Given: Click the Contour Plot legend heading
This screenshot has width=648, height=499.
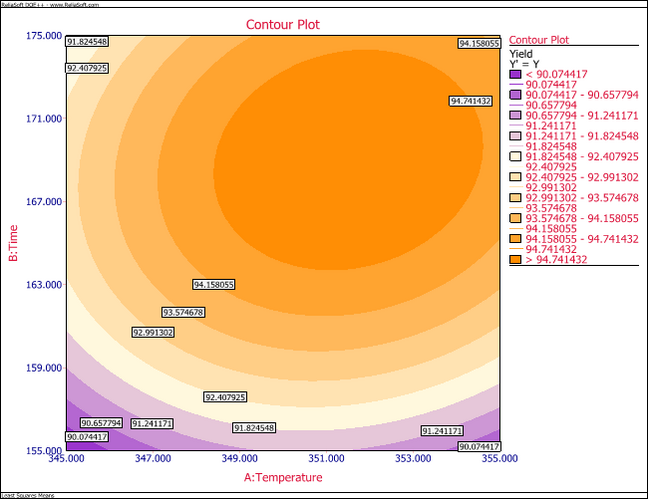Looking at the screenshot, I should [x=539, y=40].
